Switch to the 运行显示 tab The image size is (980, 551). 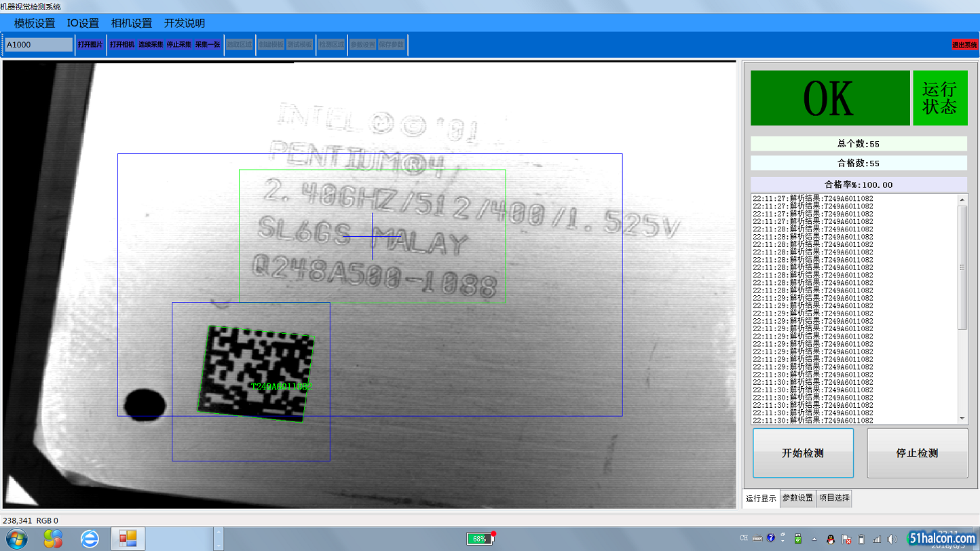761,498
